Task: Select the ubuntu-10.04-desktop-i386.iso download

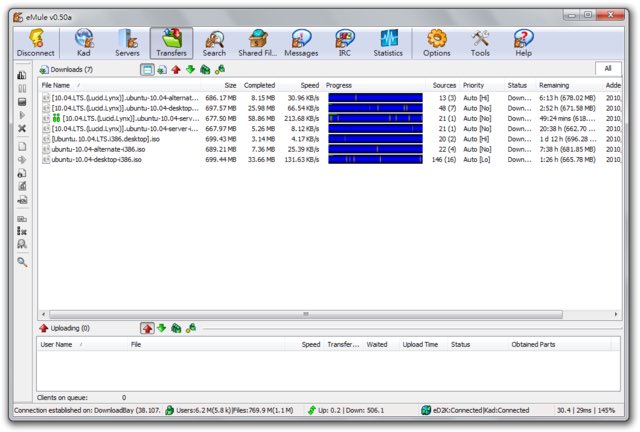Action: [96, 160]
